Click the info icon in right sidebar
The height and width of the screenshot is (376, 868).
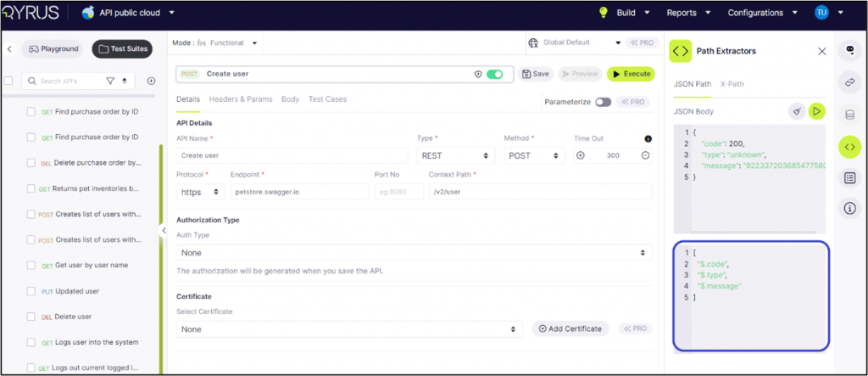pos(849,208)
